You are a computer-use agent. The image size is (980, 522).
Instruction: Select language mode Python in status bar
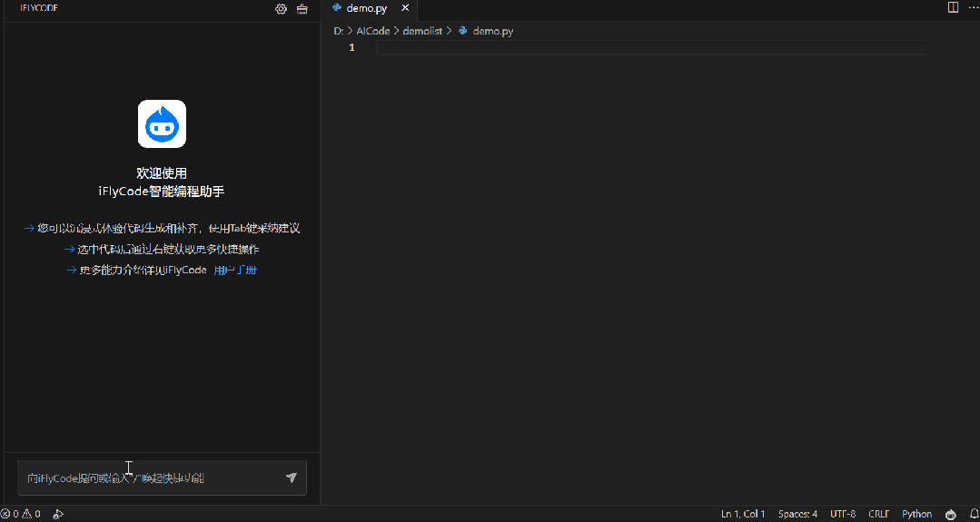coord(916,514)
